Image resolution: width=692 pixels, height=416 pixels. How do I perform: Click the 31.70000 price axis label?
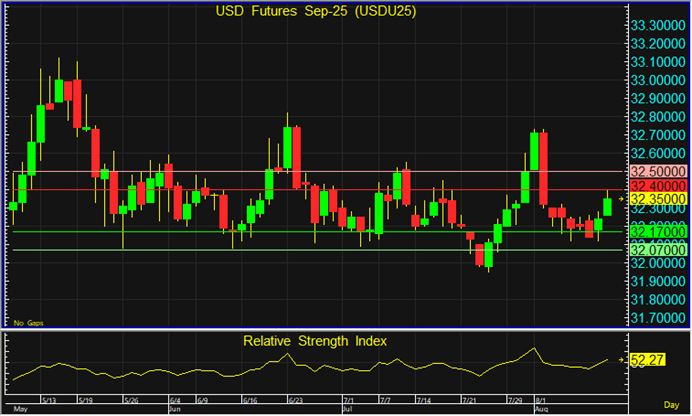point(656,319)
